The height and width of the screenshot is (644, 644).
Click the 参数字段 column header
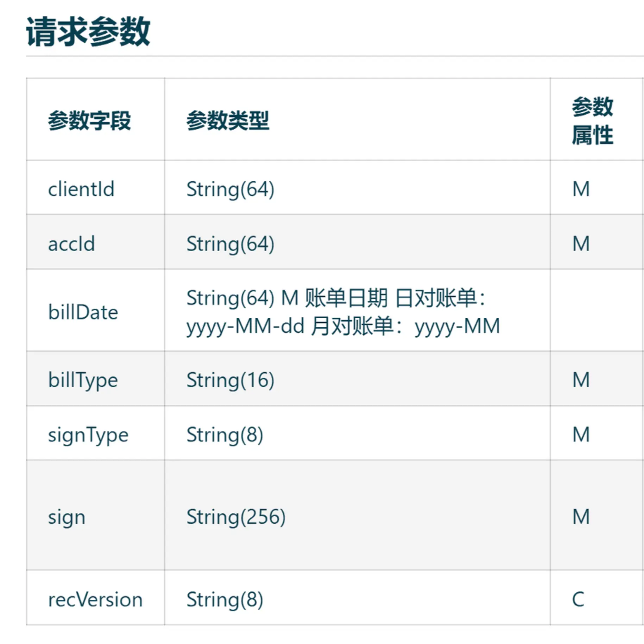(89, 121)
